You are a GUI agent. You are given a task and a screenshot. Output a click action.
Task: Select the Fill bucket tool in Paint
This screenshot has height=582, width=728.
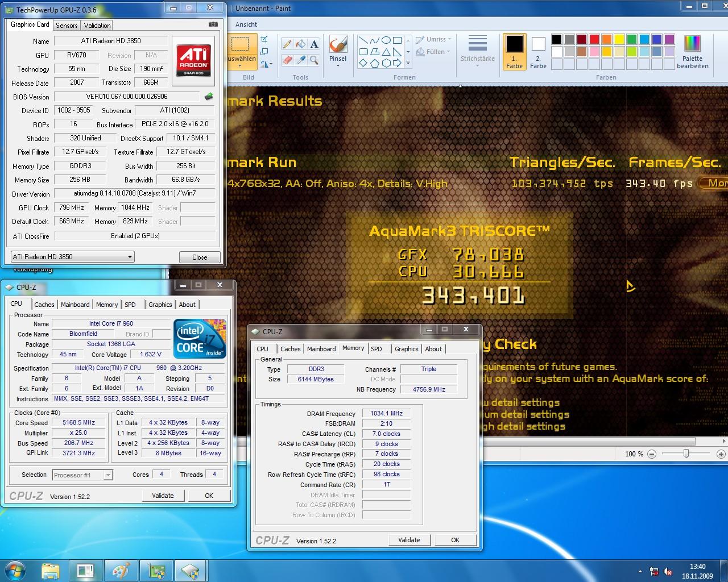coord(301,44)
